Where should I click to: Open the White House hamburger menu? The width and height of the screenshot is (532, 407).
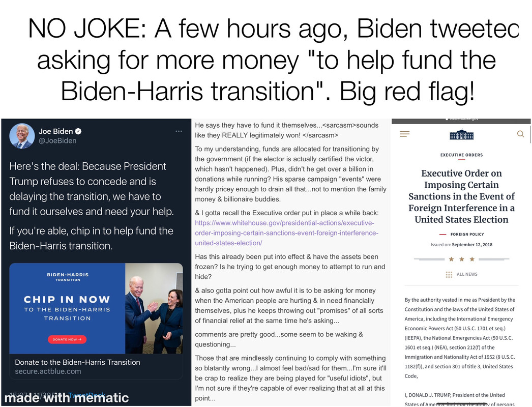point(404,134)
